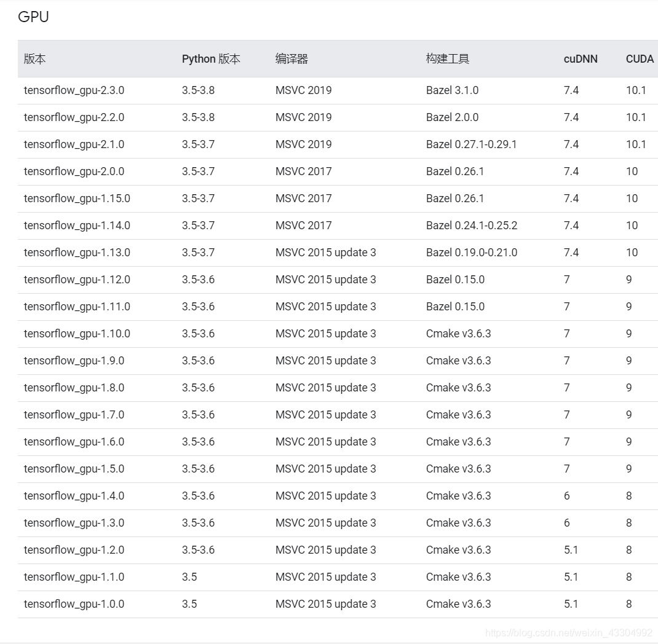
Task: Click the GPU section heading
Action: [x=33, y=17]
